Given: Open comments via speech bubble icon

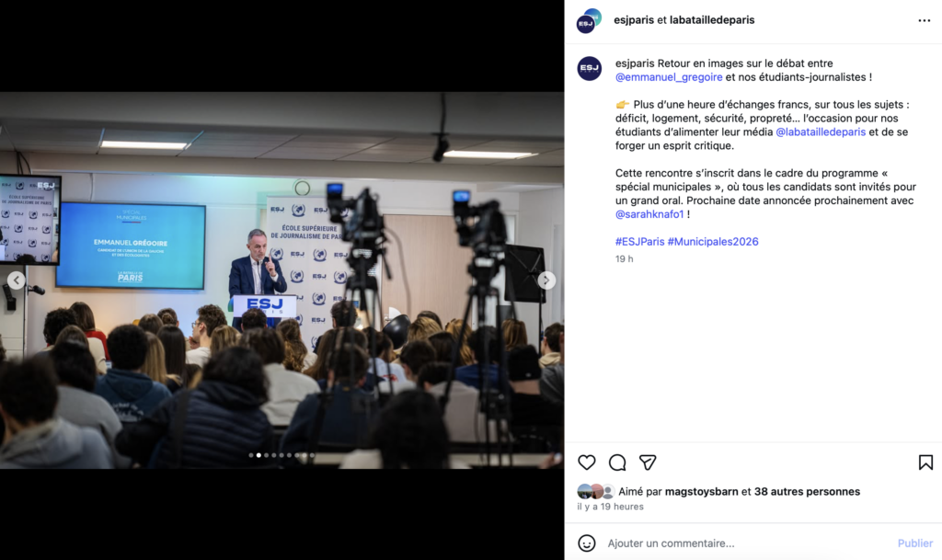Looking at the screenshot, I should point(617,463).
